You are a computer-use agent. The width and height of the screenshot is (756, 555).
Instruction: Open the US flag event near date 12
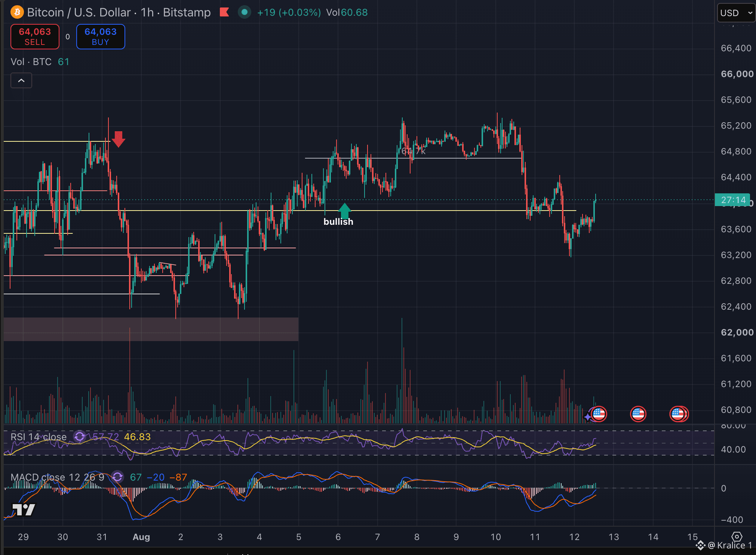point(599,414)
